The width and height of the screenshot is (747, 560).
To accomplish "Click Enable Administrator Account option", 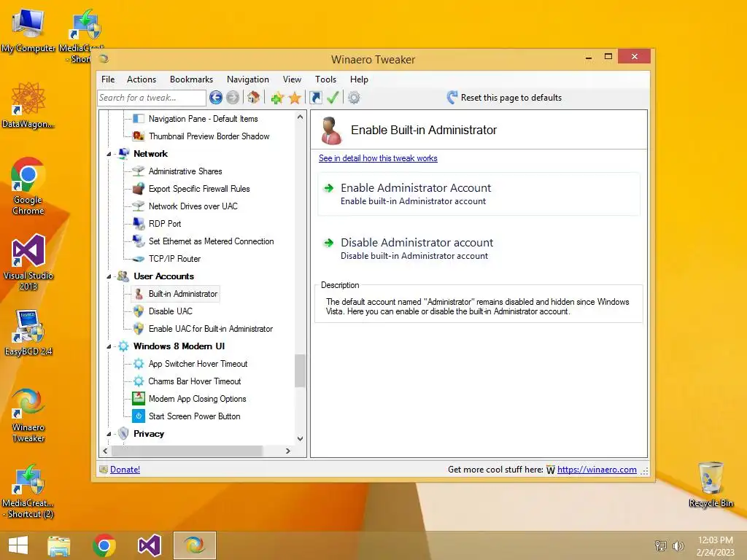I will point(479,194).
